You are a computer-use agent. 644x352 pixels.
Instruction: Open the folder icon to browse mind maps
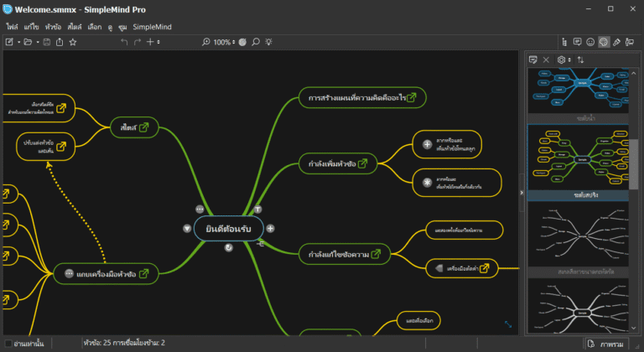pos(28,42)
